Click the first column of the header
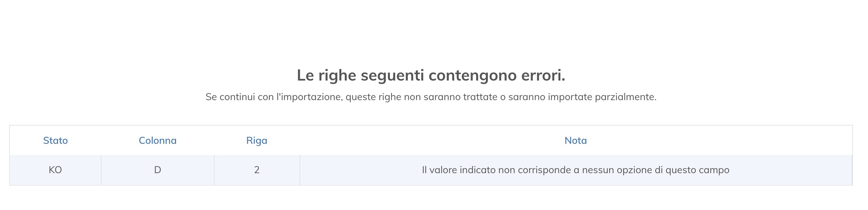 coord(56,141)
